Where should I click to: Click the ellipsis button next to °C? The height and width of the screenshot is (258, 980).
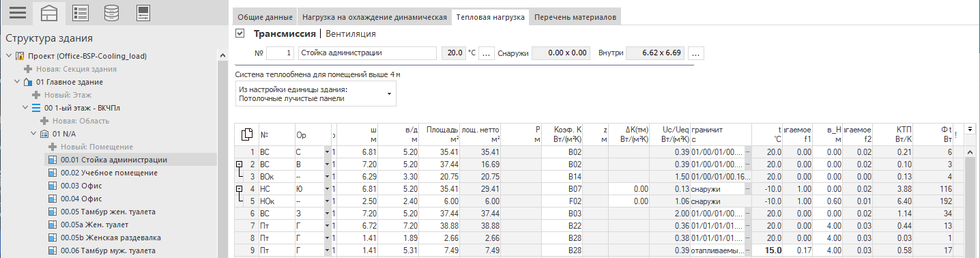pos(486,53)
